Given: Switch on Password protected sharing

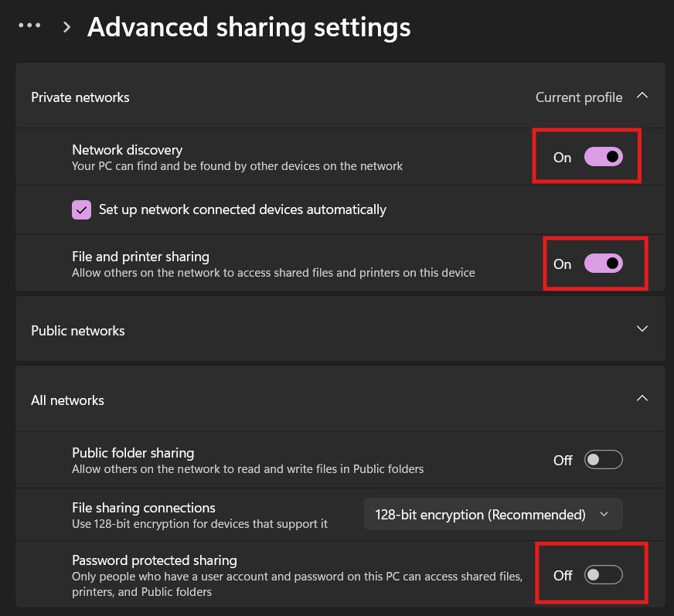Looking at the screenshot, I should (603, 575).
